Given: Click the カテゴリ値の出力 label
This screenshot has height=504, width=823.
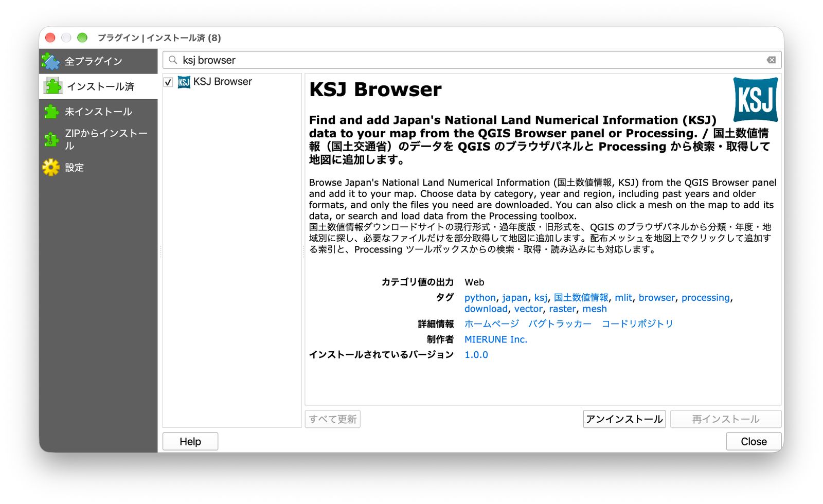Looking at the screenshot, I should 418,282.
